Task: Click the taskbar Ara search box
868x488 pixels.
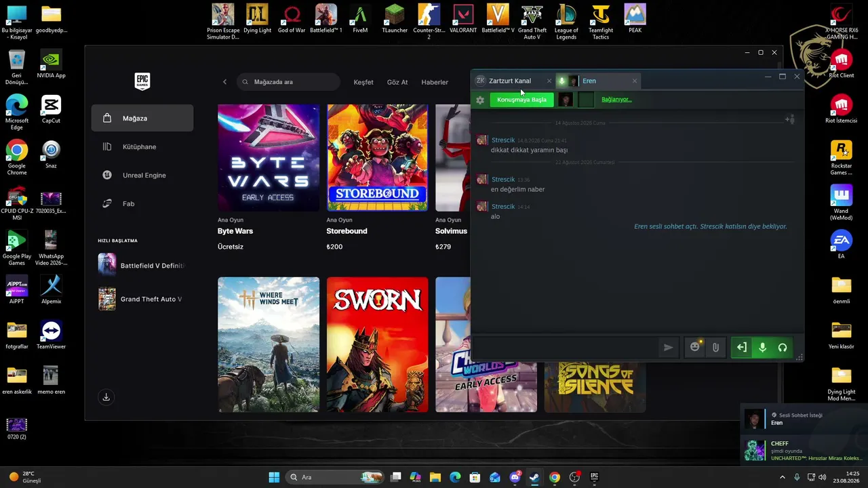Action: 335,477
